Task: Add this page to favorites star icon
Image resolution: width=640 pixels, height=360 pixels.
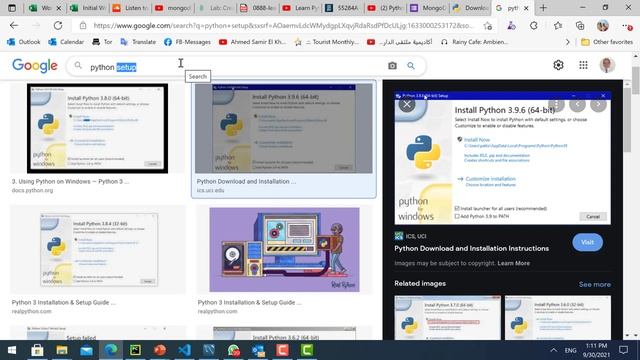Action: point(488,26)
